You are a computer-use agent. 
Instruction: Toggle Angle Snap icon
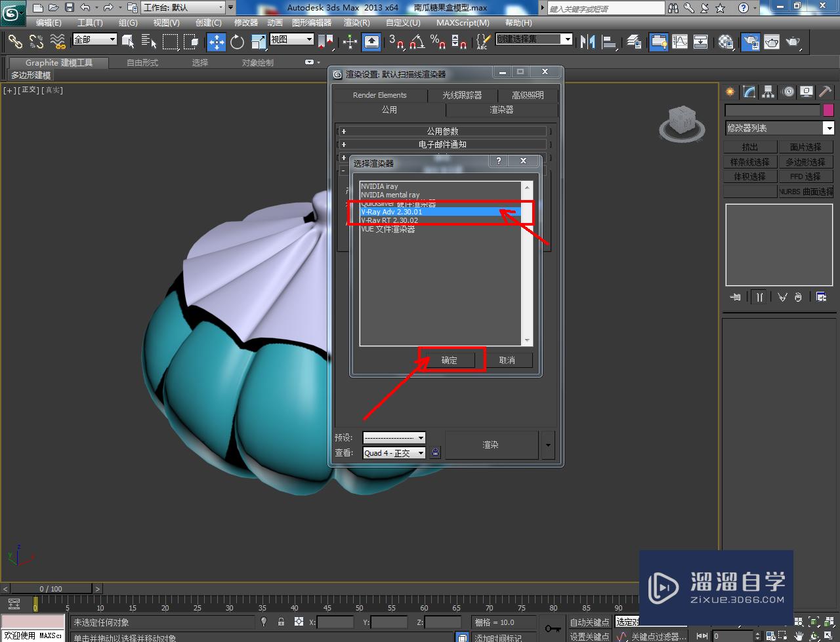[417, 42]
